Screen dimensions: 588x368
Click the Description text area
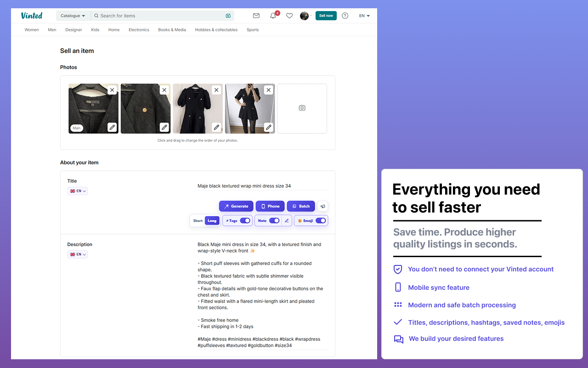(x=263, y=295)
